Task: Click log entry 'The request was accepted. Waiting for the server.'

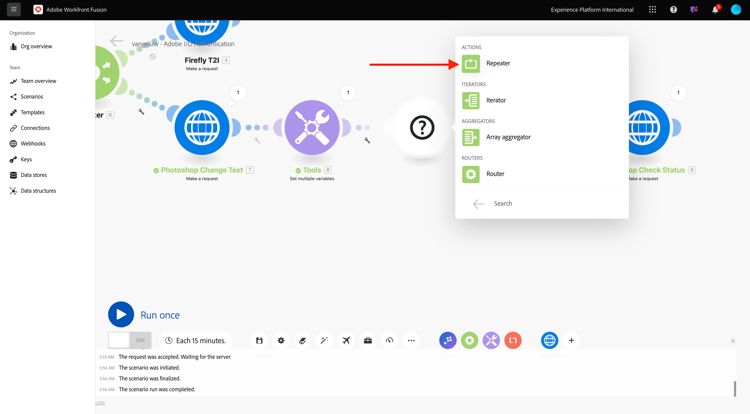Action: point(175,357)
